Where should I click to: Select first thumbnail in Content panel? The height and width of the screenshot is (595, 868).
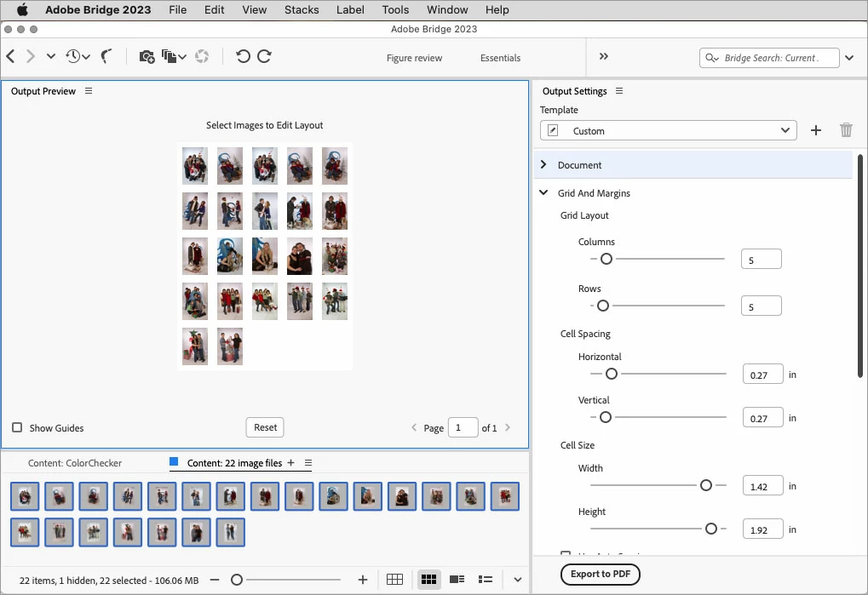point(25,496)
